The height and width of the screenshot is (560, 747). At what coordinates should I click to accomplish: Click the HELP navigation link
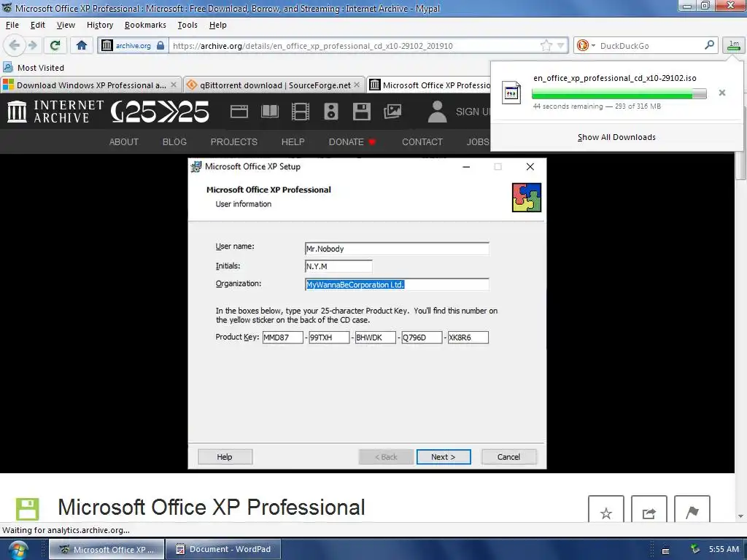293,142
